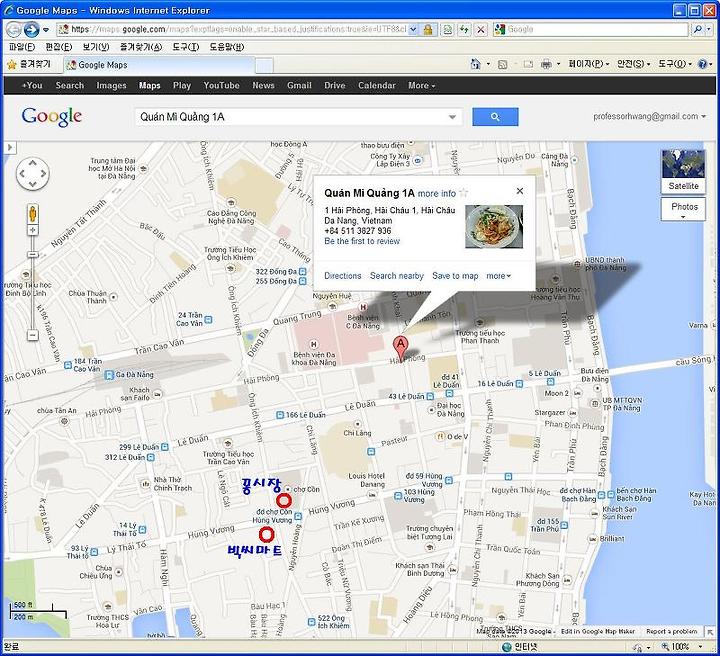Click the IE search magnifier button
The height and width of the screenshot is (656, 720).
[x=698, y=29]
